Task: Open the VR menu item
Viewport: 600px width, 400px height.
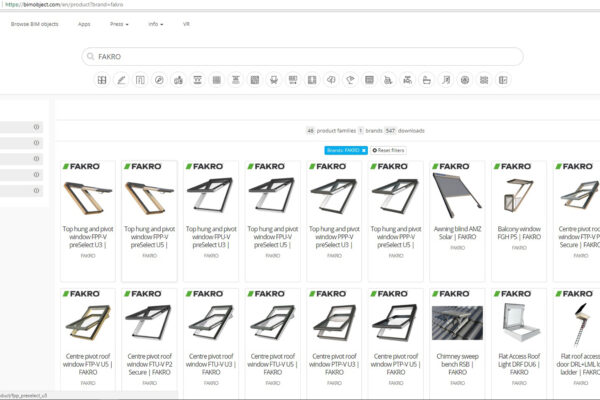Action: pyautogui.click(x=186, y=24)
